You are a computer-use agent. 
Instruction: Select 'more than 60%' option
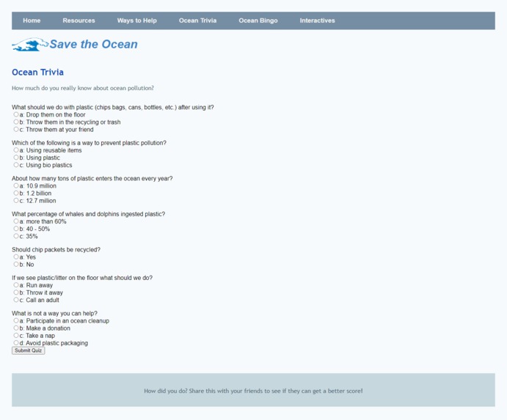coord(16,221)
